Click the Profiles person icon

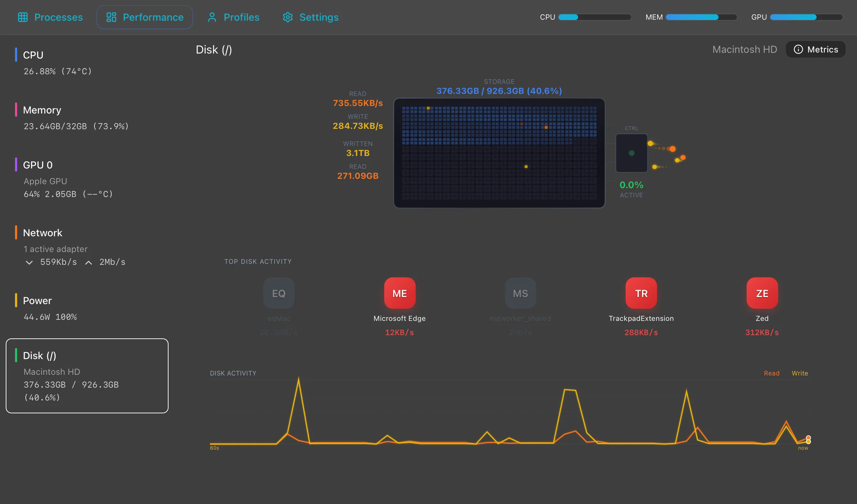pyautogui.click(x=212, y=17)
